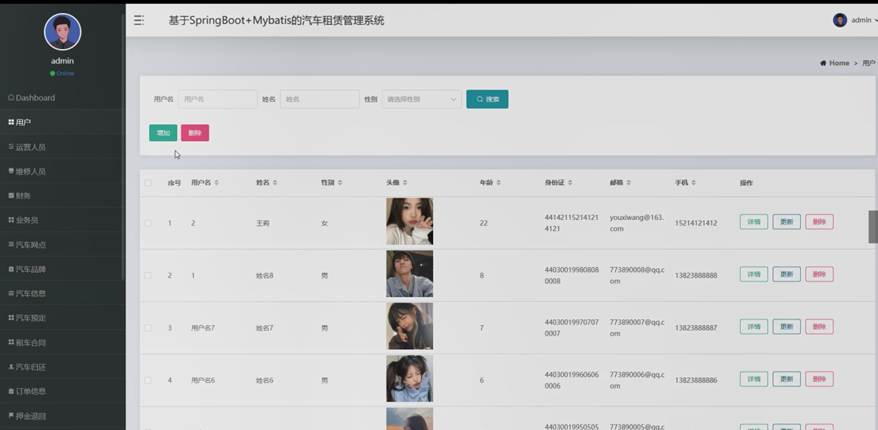This screenshot has width=878, height=430.
Task: Click the admin avatar in top-right header
Action: (839, 20)
